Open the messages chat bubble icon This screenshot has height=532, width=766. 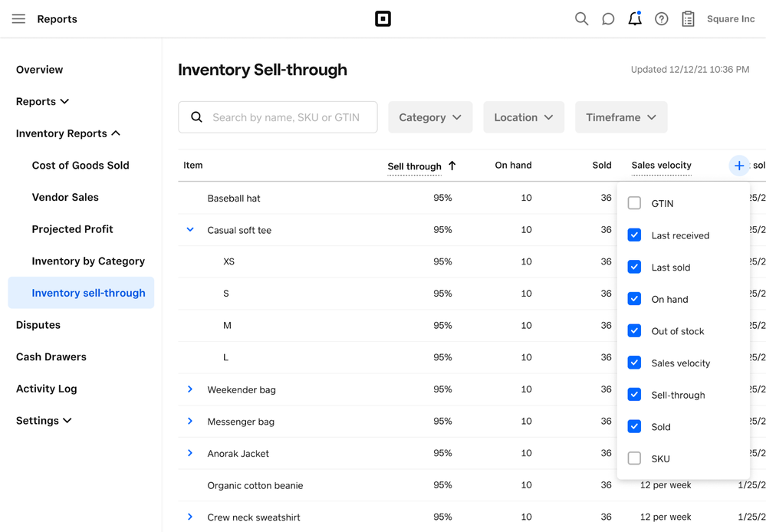pos(608,19)
